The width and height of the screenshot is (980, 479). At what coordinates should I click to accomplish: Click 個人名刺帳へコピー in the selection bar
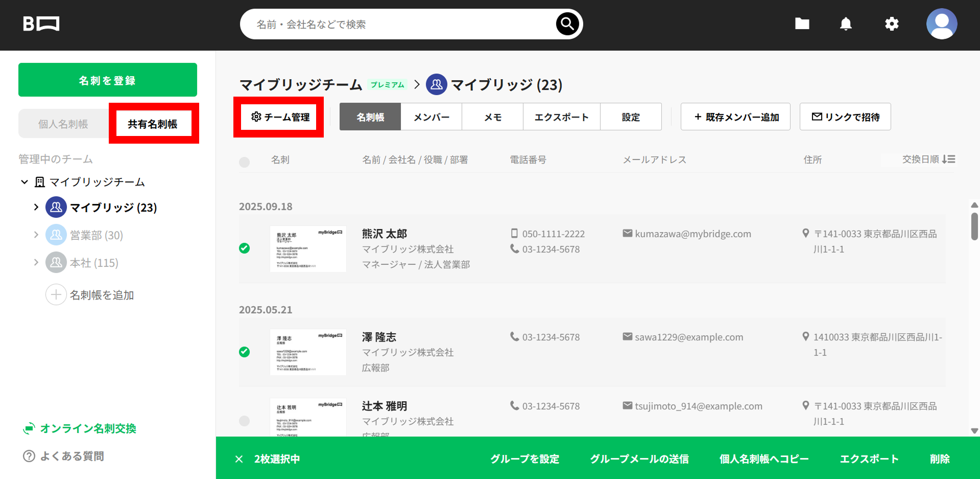coord(764,459)
